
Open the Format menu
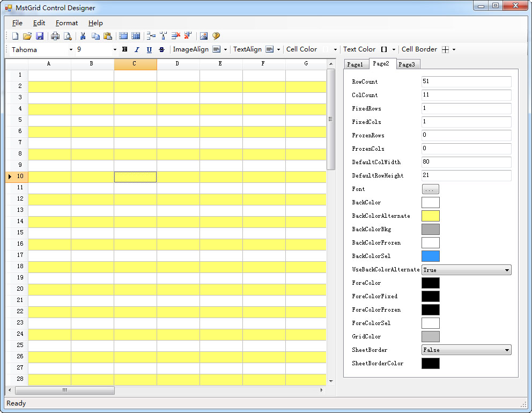pos(66,23)
